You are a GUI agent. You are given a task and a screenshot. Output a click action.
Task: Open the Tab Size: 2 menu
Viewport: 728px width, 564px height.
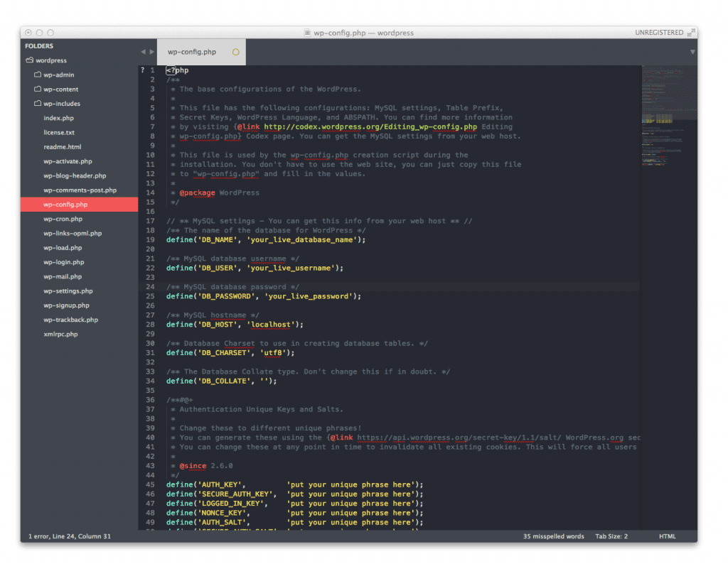(x=611, y=536)
